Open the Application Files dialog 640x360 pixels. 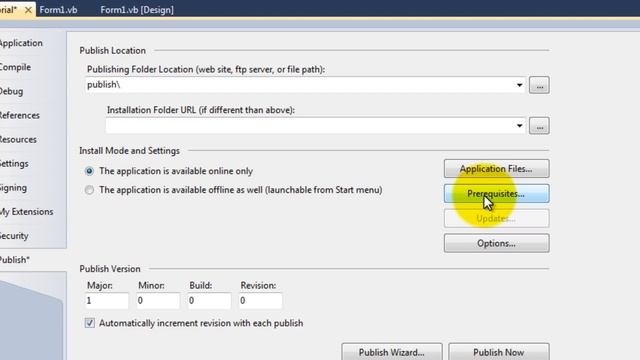(496, 169)
